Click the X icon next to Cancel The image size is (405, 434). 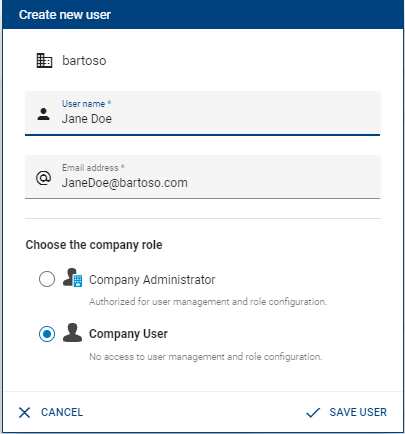24,412
